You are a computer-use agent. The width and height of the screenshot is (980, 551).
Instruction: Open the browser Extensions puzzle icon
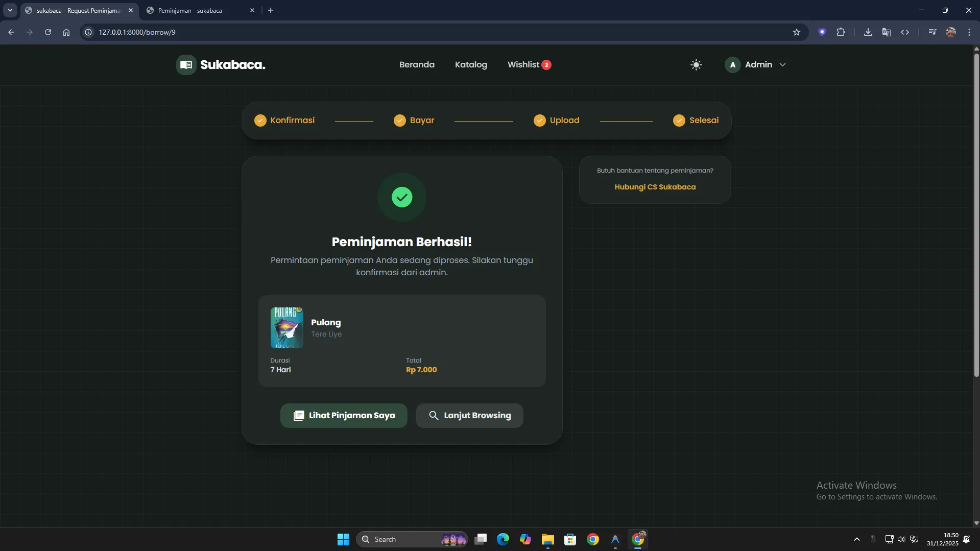point(841,32)
